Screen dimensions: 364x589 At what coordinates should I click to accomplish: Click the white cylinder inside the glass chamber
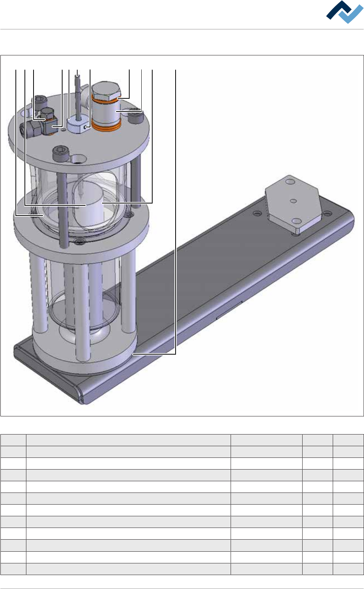(89, 206)
